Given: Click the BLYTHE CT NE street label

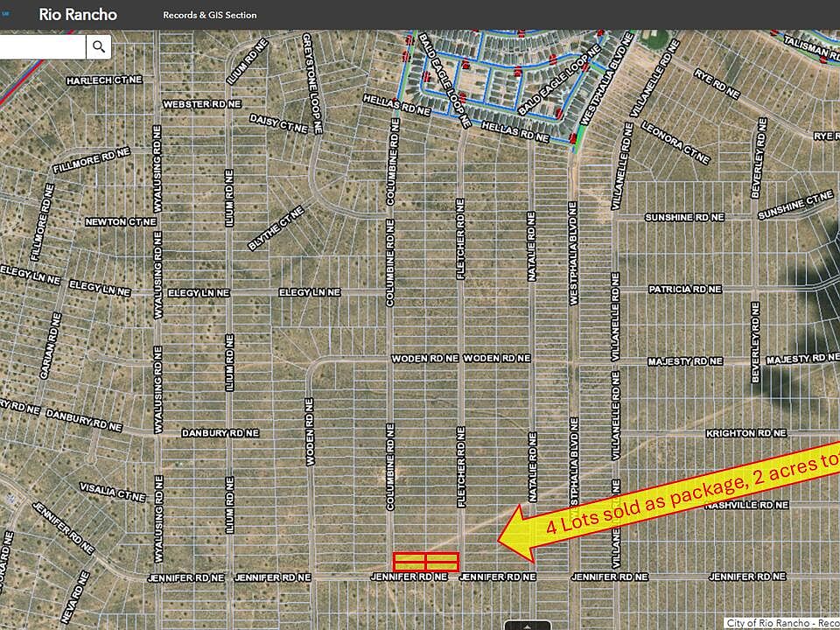Looking at the screenshot, I should click(276, 228).
